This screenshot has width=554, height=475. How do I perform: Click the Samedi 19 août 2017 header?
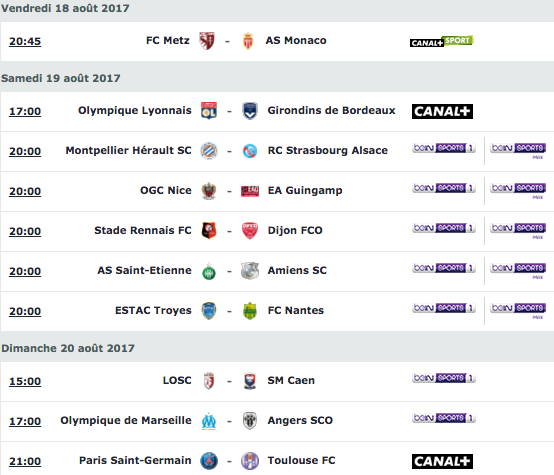click(x=61, y=78)
